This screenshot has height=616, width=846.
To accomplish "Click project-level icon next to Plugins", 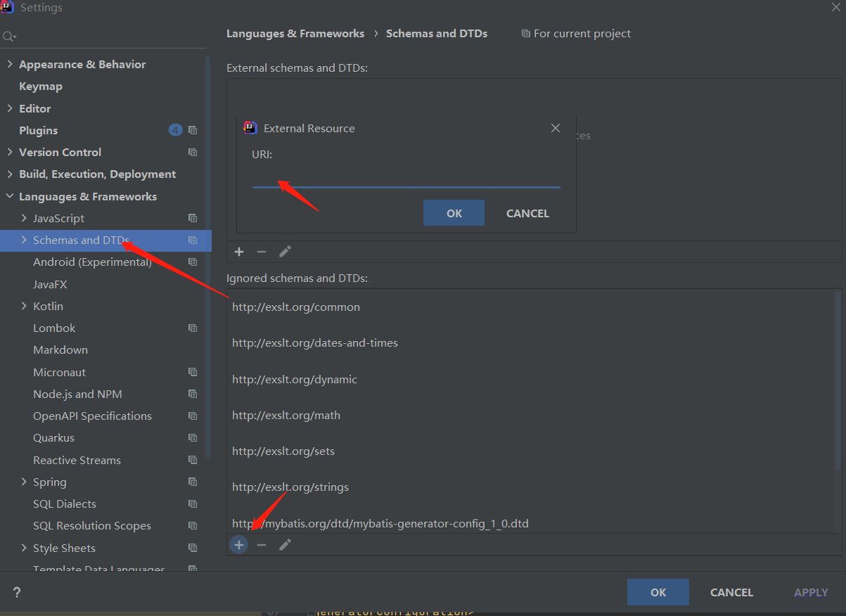I will coord(193,131).
